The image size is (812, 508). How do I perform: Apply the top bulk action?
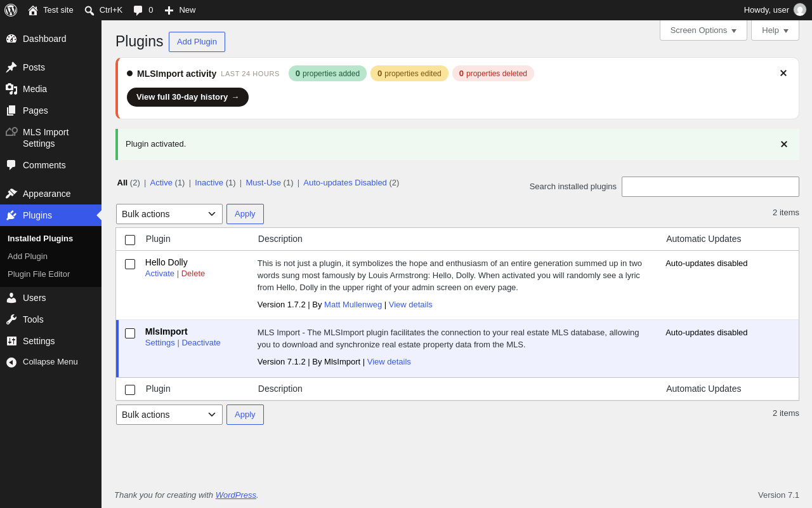pos(245,214)
